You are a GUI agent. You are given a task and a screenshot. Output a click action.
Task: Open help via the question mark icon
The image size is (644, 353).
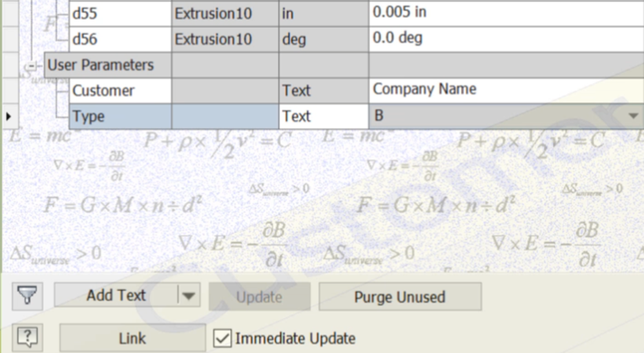coord(28,337)
